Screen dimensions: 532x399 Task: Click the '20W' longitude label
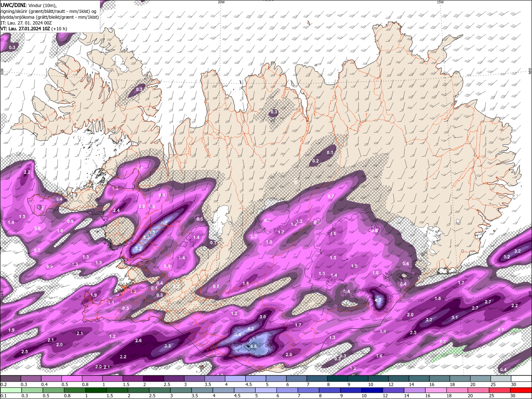tap(221, 2)
